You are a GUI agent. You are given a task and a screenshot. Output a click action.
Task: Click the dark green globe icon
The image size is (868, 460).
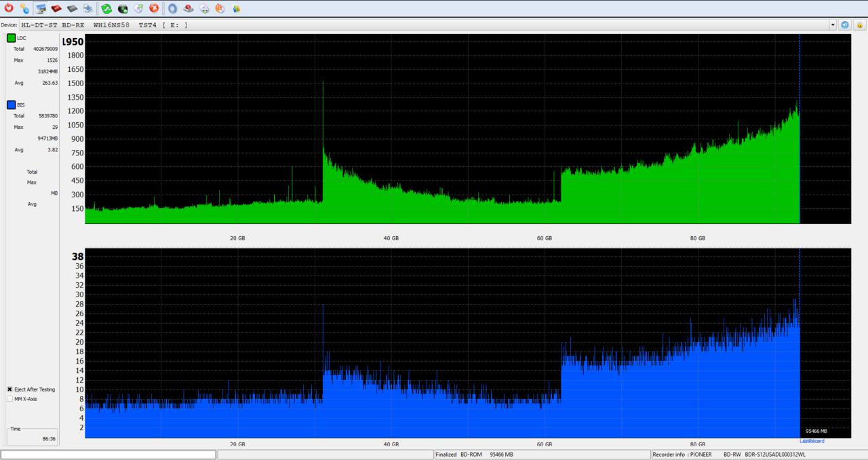[123, 8]
